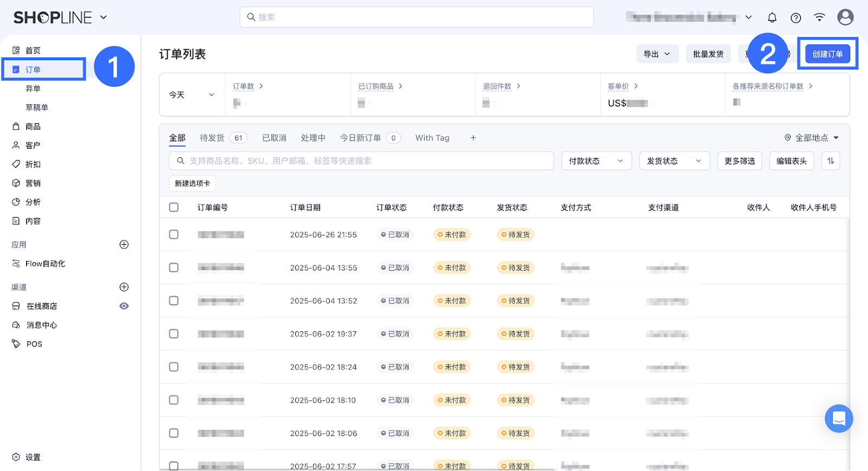Add a new app with plus icon
The width and height of the screenshot is (868, 471).
(124, 245)
